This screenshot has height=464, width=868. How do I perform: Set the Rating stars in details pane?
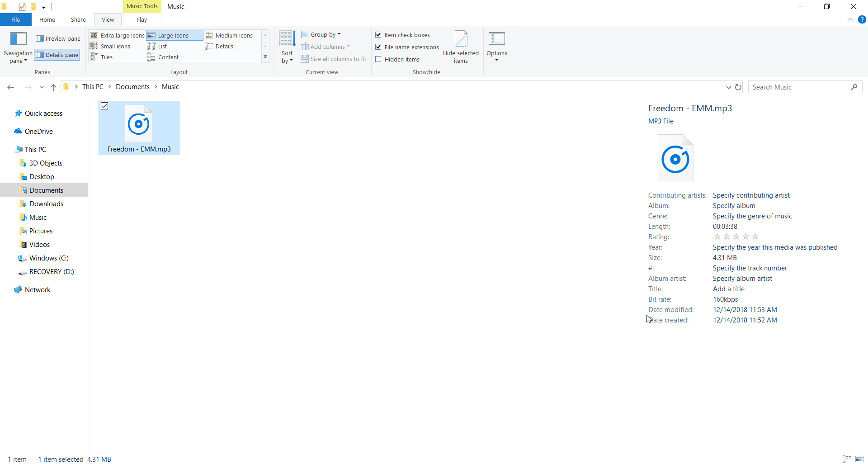(x=736, y=237)
